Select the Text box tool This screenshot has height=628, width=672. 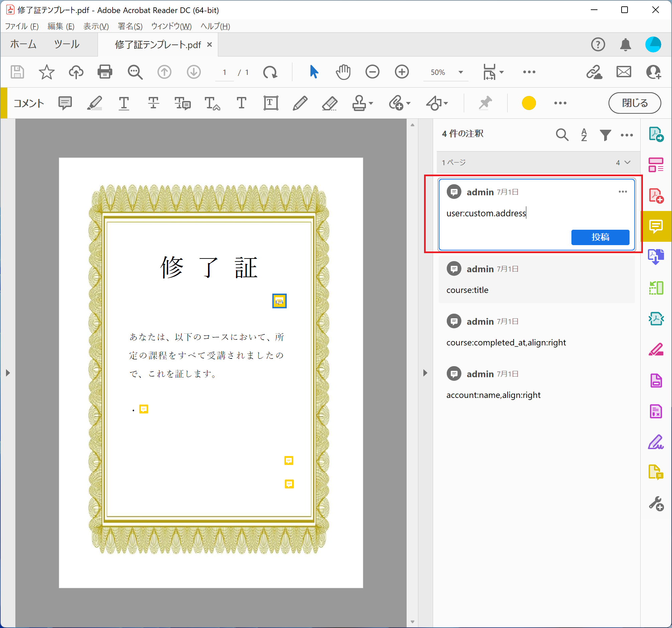271,103
